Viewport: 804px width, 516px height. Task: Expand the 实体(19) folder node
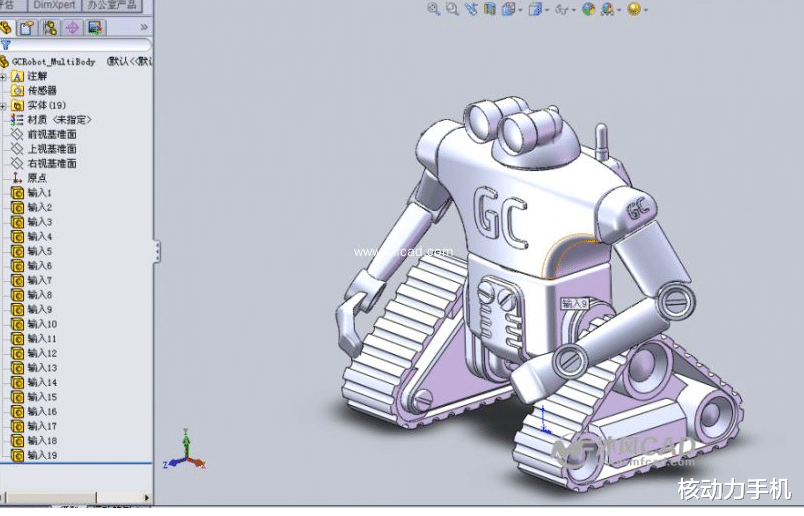(x=4, y=106)
